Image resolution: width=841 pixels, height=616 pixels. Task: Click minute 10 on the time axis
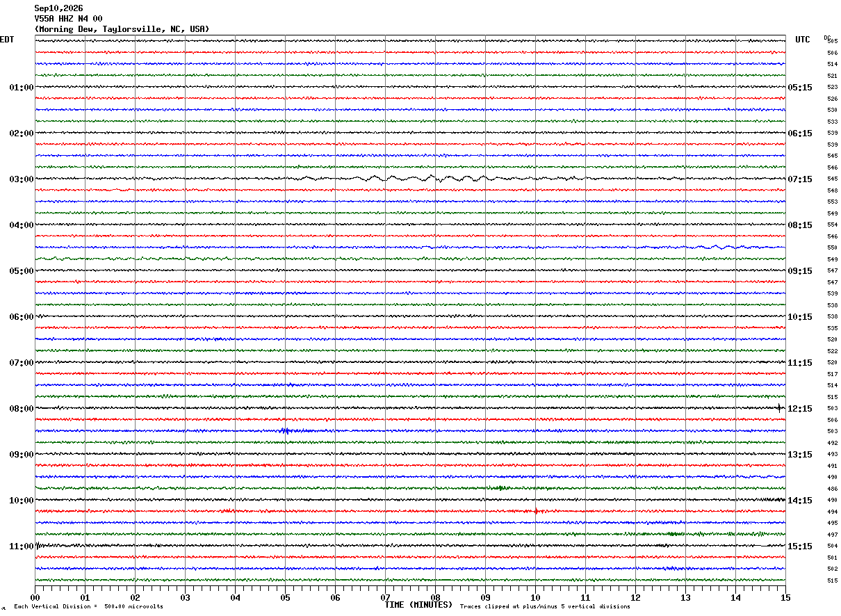pyautogui.click(x=535, y=597)
